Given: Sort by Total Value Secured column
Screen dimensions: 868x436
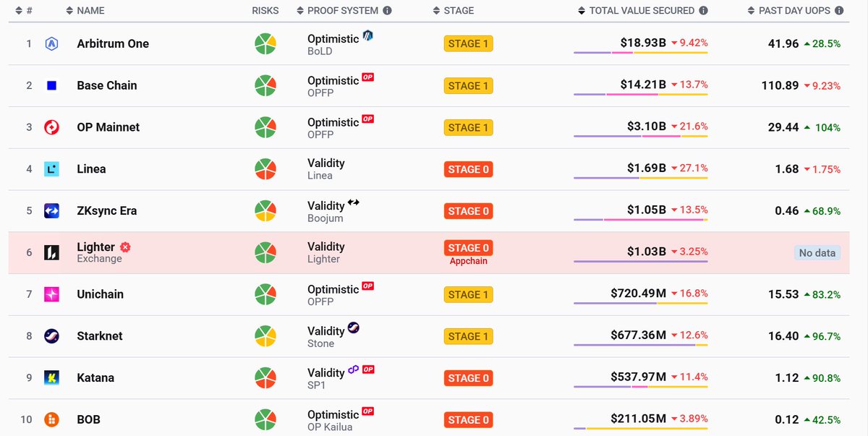Looking at the screenshot, I should tap(641, 11).
